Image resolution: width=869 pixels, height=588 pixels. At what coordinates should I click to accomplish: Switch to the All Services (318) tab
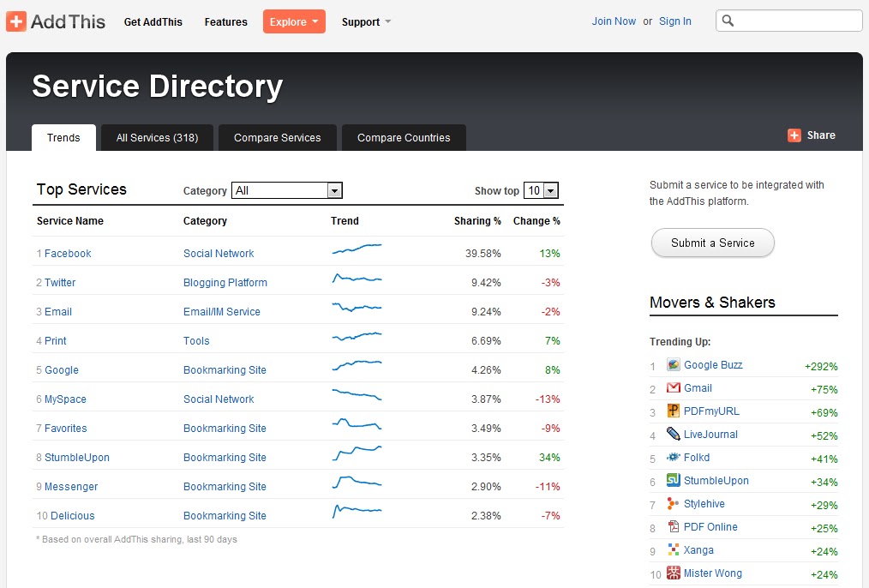(x=156, y=137)
